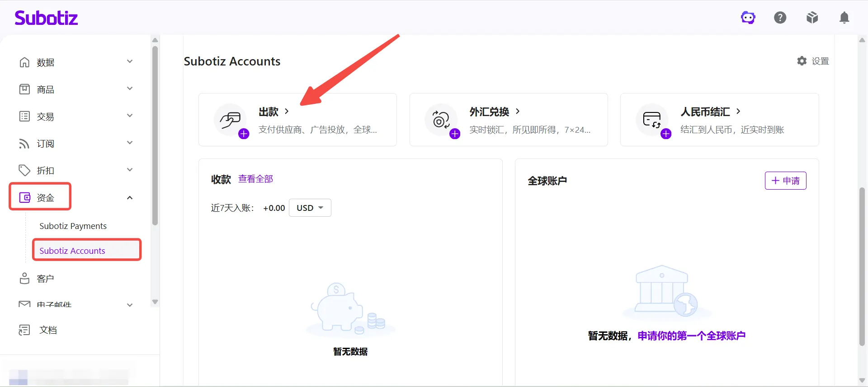Open the help question mark icon
868x387 pixels.
click(x=780, y=18)
